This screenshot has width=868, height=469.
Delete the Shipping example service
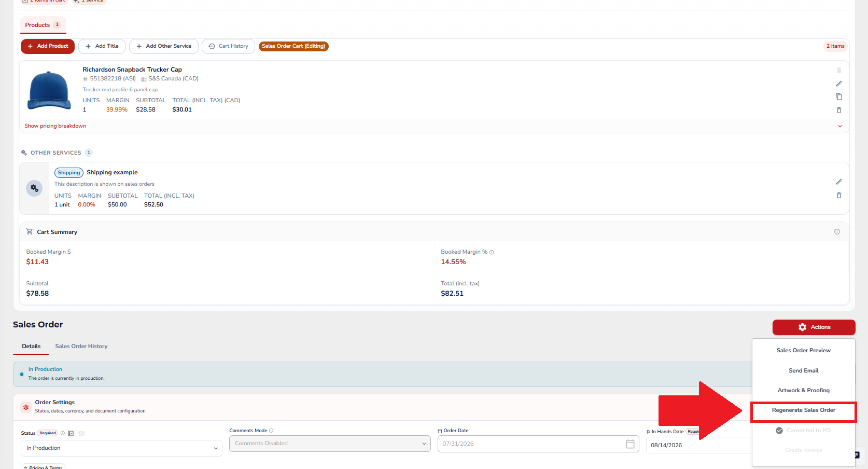pyautogui.click(x=839, y=195)
